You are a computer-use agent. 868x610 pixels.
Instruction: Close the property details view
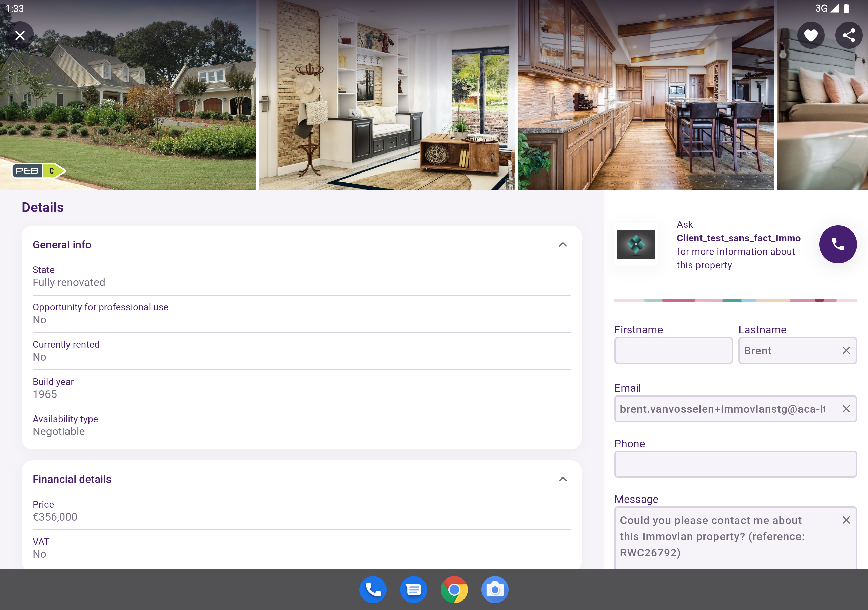coord(20,35)
